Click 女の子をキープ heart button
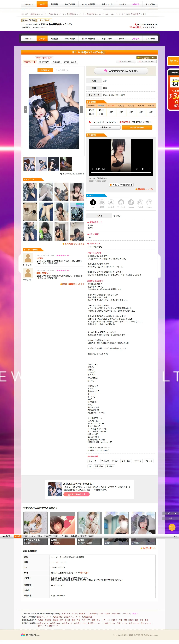Screen dimensions: 179x644 click(x=126, y=61)
